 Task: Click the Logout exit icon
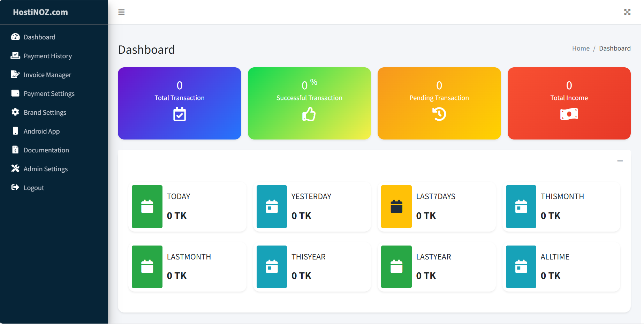tap(15, 187)
